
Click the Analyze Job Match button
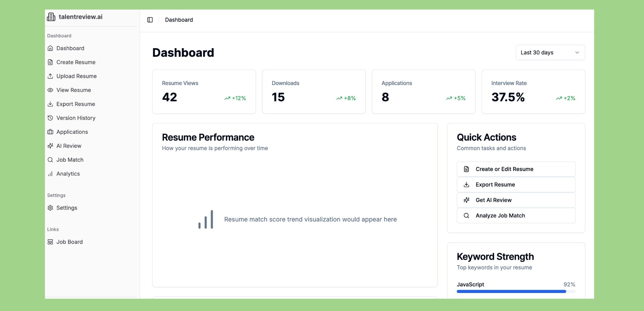click(x=516, y=216)
